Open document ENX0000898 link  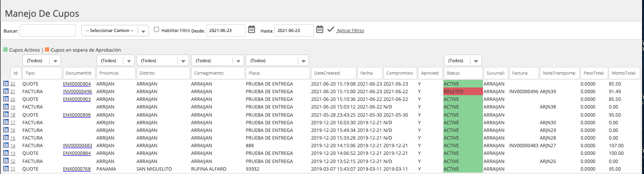77,115
